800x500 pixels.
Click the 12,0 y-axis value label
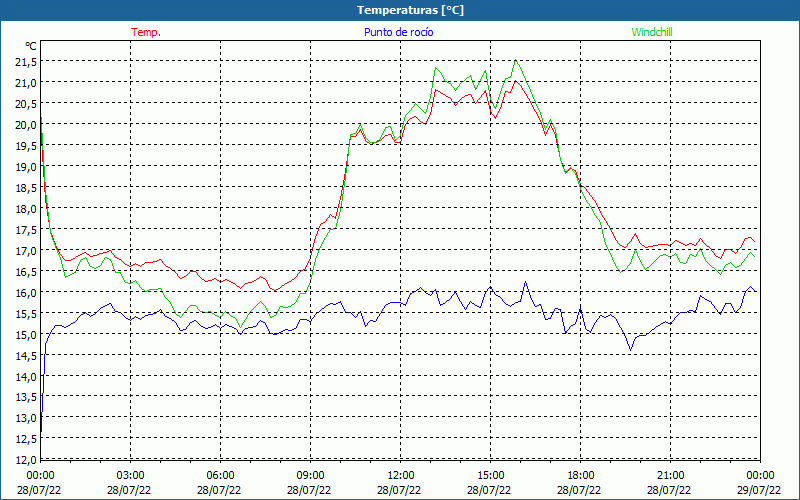pyautogui.click(x=26, y=460)
